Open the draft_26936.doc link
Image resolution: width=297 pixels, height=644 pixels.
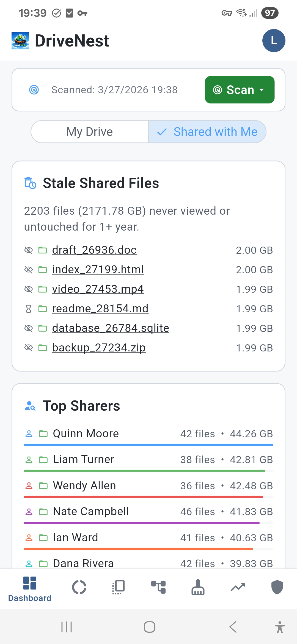94,250
